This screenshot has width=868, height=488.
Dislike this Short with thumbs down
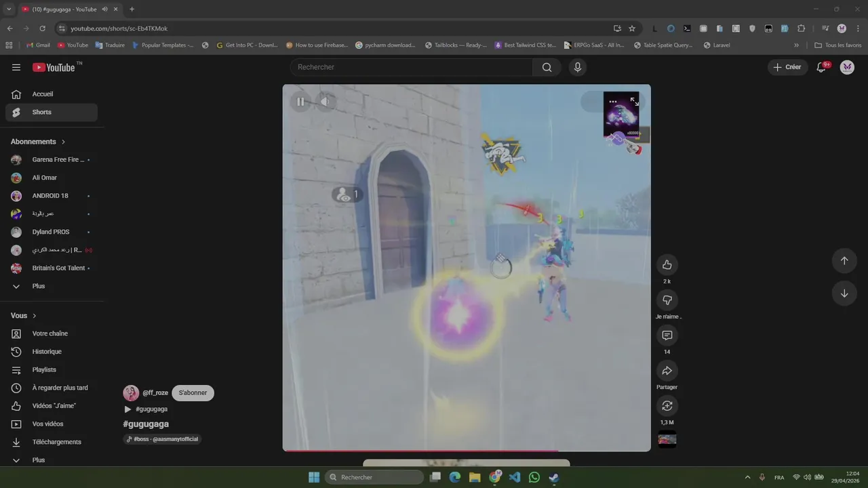(x=667, y=300)
